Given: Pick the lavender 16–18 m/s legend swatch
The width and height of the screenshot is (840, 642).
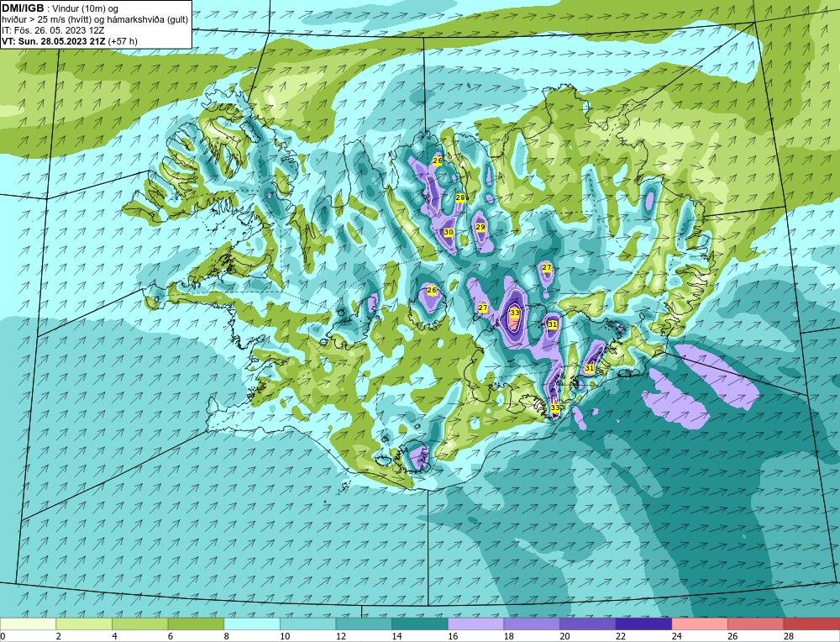Looking at the screenshot, I should [475, 624].
